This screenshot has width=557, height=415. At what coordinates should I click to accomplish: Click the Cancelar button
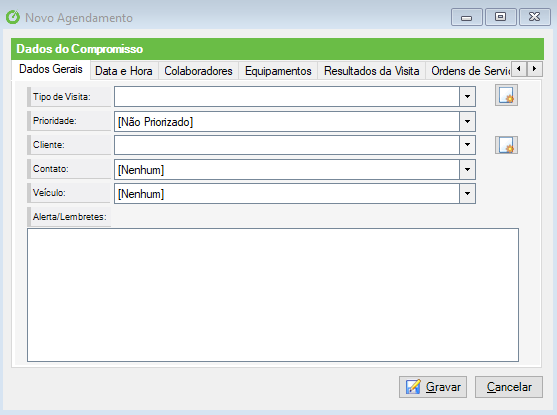pyautogui.click(x=509, y=387)
